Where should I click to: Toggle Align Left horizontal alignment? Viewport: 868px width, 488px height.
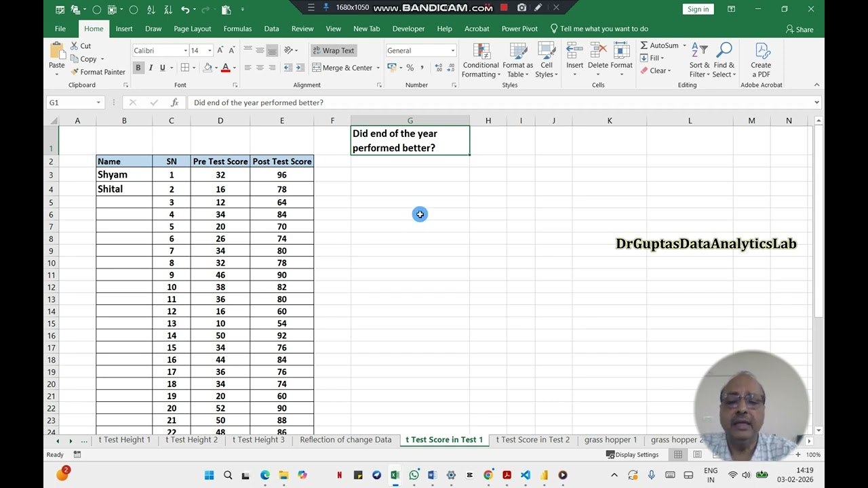click(x=248, y=68)
